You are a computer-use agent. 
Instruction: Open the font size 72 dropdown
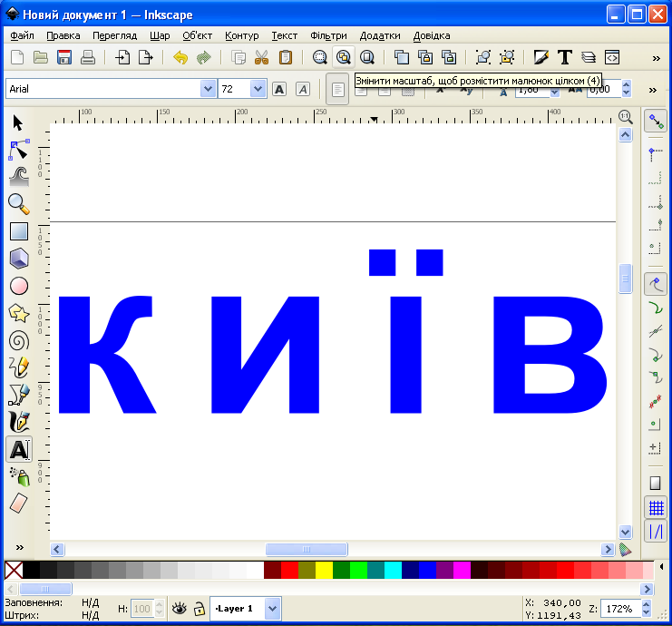tap(258, 89)
